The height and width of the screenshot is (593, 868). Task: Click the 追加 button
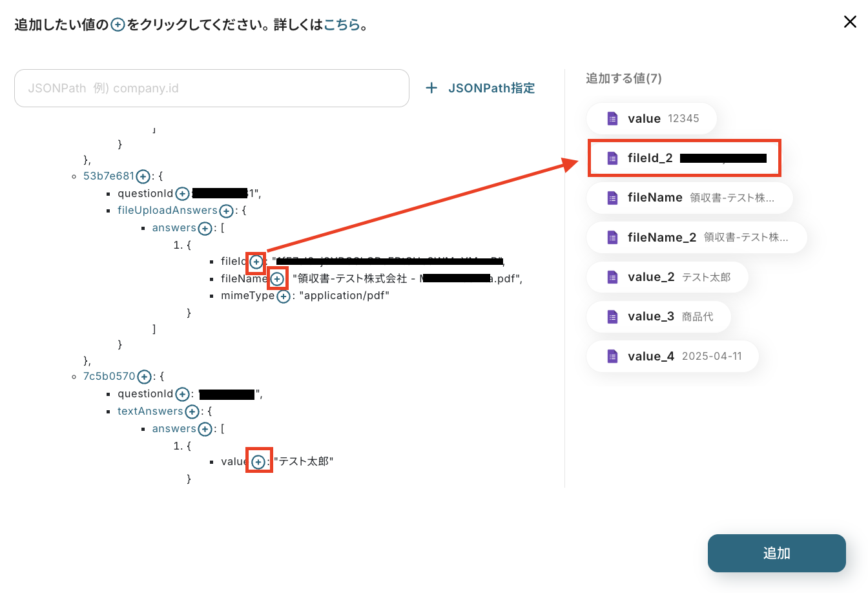click(777, 553)
